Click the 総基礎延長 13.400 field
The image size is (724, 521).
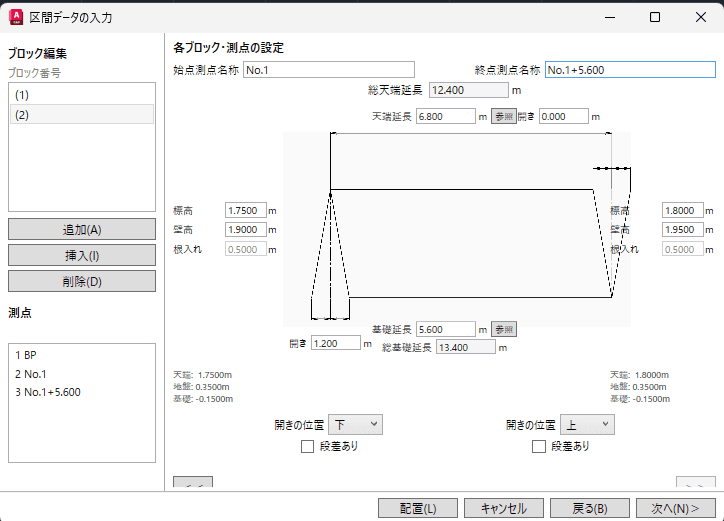click(466, 347)
